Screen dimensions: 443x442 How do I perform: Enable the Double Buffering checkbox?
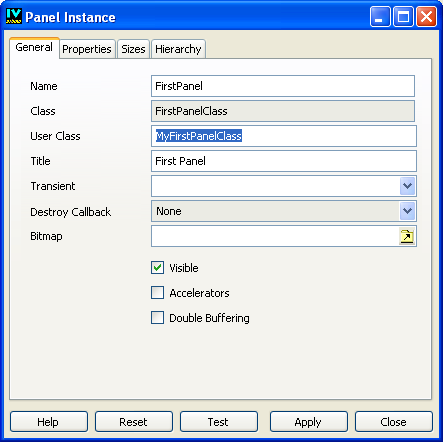click(x=157, y=318)
